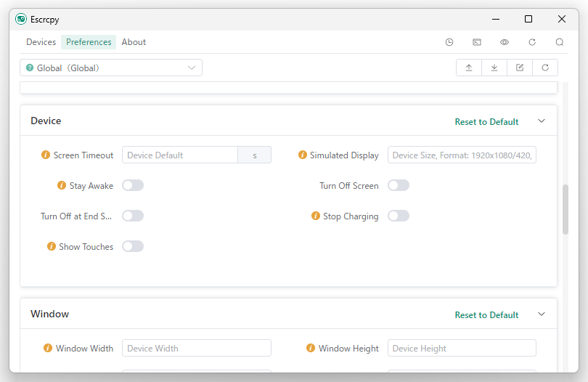This screenshot has width=588, height=382.
Task: Click Reset to Default in Device section
Action: pyautogui.click(x=486, y=121)
